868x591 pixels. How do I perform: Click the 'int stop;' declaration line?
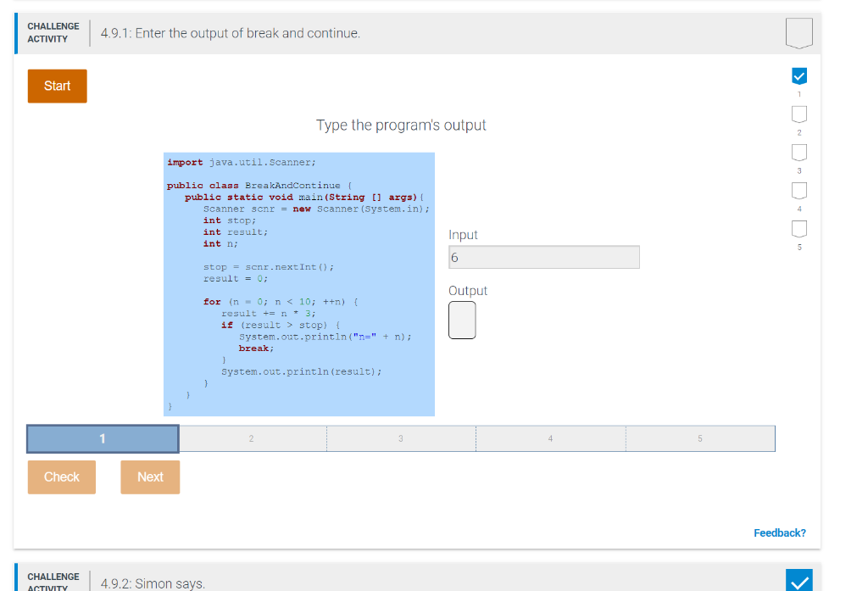click(x=229, y=220)
